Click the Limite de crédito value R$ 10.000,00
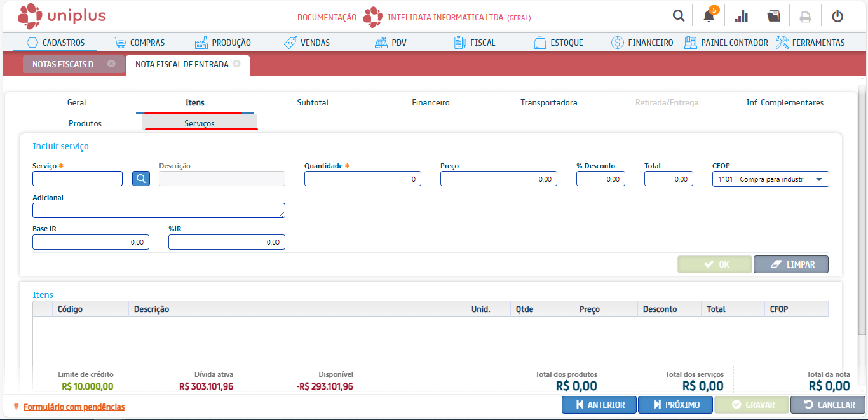 (x=88, y=386)
